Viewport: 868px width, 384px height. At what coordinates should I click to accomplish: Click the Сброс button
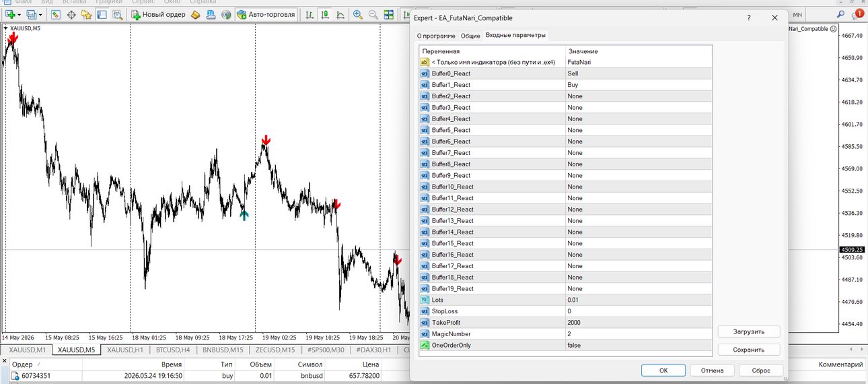[761, 370]
